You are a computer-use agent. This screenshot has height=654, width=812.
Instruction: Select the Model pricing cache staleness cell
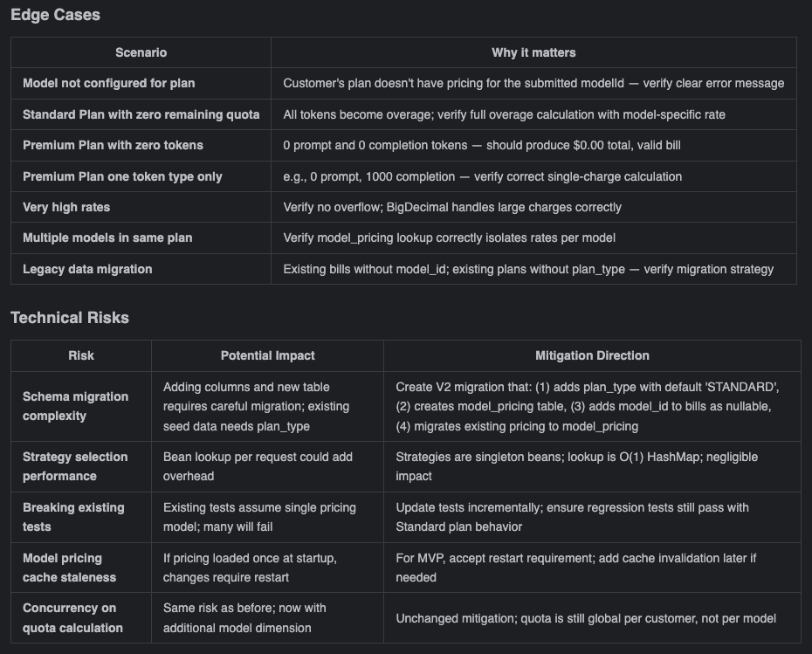pyautogui.click(x=69, y=568)
